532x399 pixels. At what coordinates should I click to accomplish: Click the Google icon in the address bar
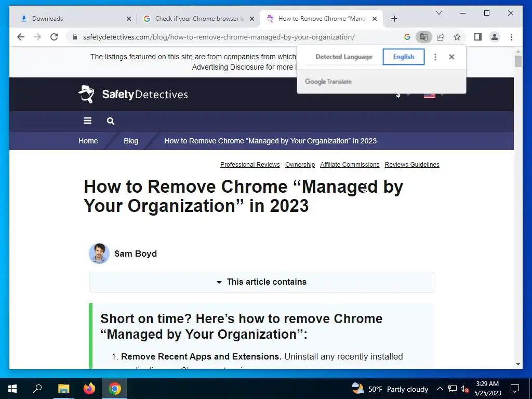(407, 37)
